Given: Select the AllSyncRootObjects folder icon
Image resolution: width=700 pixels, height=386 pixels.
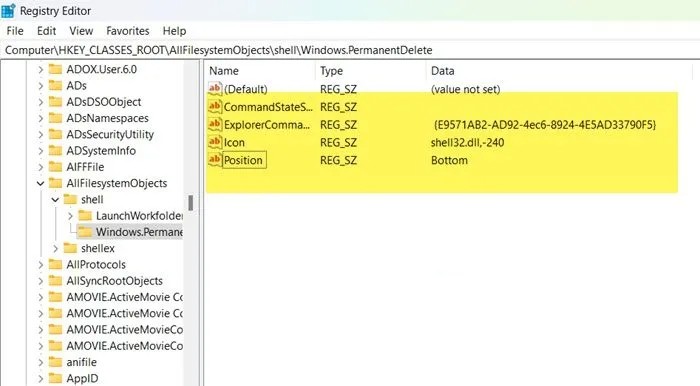Looking at the screenshot, I should point(55,281).
